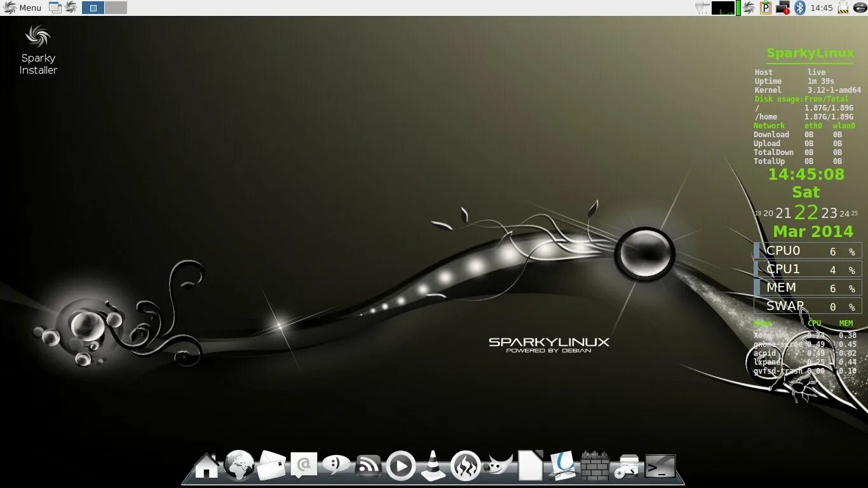Click the Sparky swirl launcher beside workspace switcher
Screen dimensions: 868x488
(x=71, y=8)
